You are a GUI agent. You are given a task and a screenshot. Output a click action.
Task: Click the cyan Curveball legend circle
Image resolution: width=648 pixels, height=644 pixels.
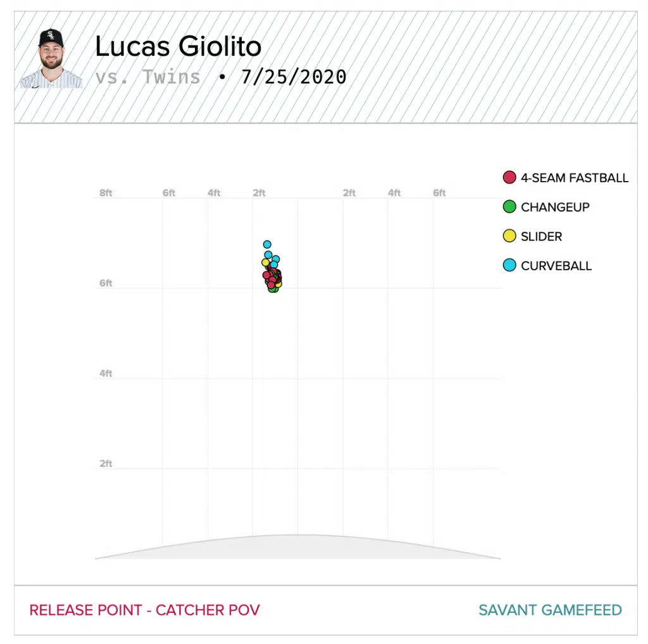509,265
